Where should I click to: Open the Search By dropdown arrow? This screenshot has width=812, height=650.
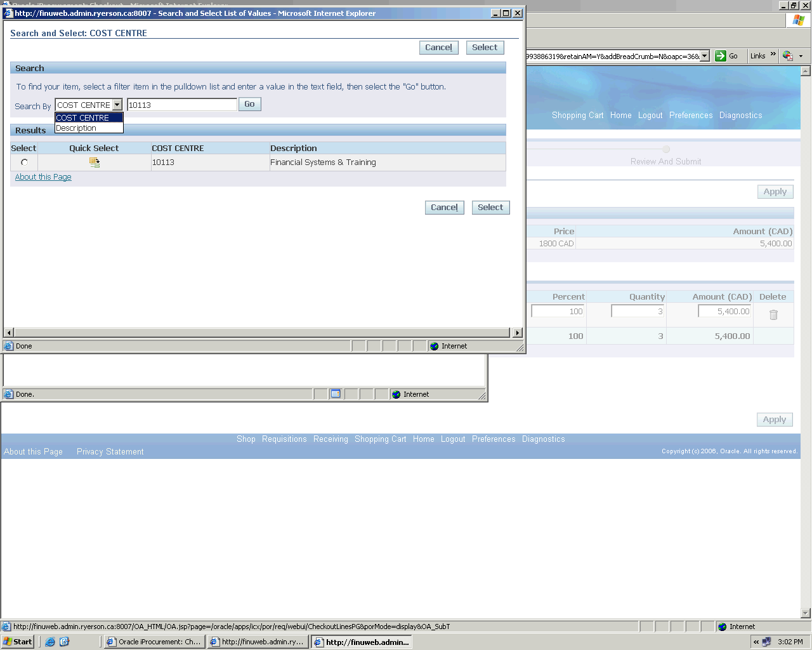(x=117, y=105)
